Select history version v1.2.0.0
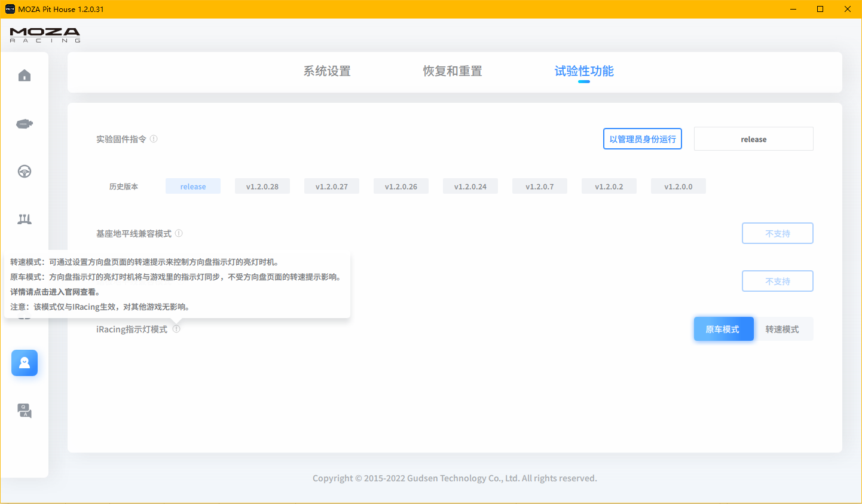This screenshot has height=504, width=862. pos(678,187)
